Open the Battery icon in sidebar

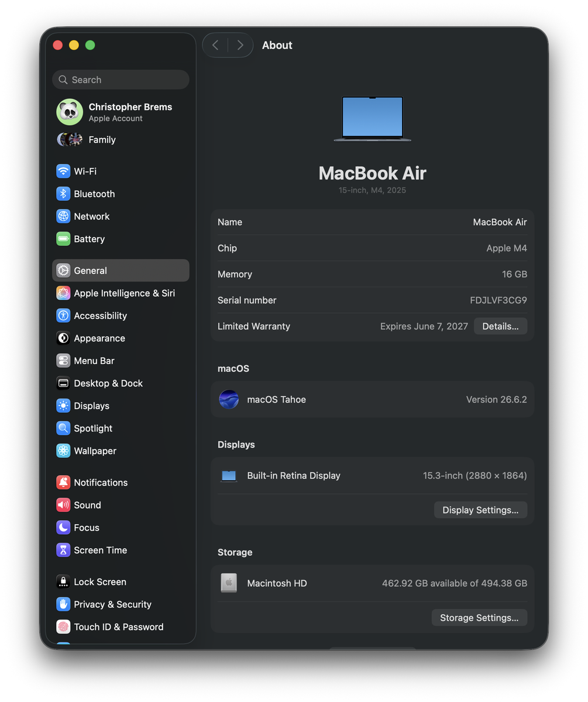pos(63,239)
